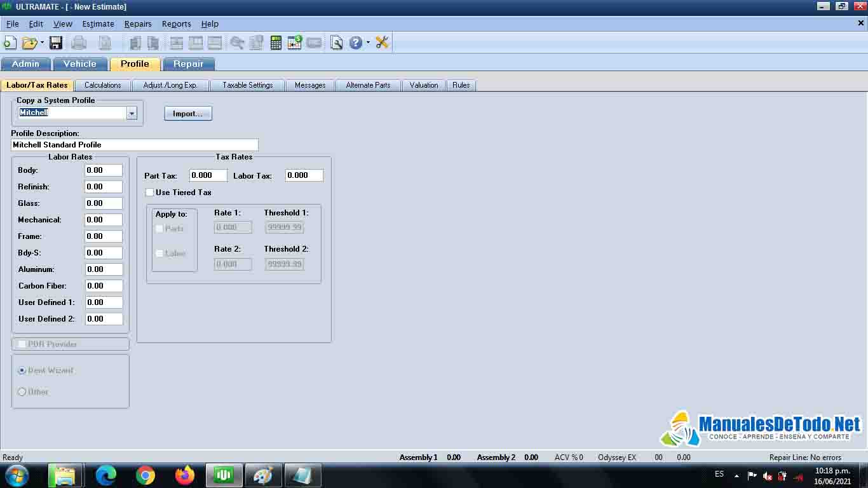The image size is (868, 488).
Task: Switch to the Admin tab
Action: tap(25, 64)
